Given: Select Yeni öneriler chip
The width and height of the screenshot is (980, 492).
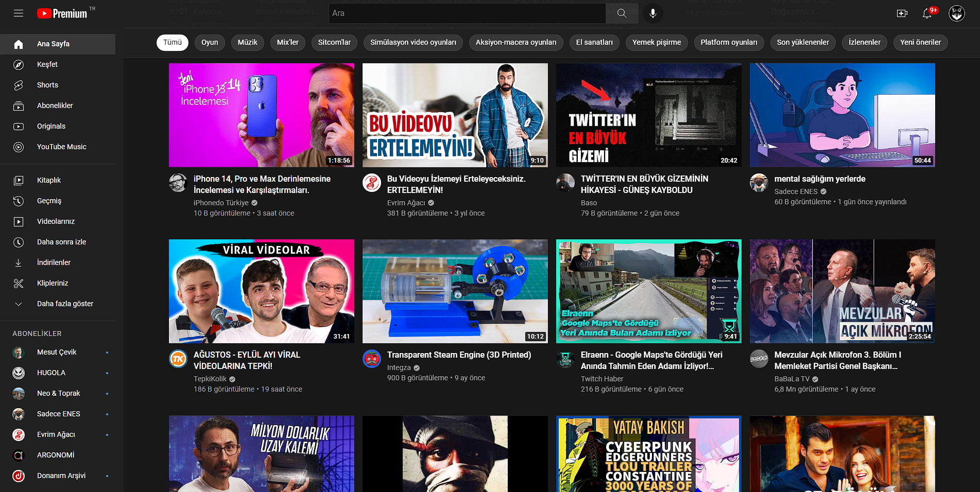Looking at the screenshot, I should pyautogui.click(x=920, y=43).
